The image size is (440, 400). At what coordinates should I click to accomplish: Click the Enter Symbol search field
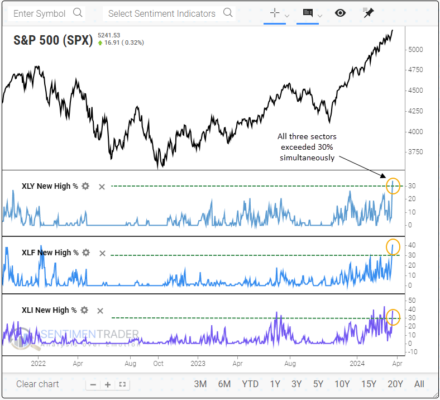(47, 14)
